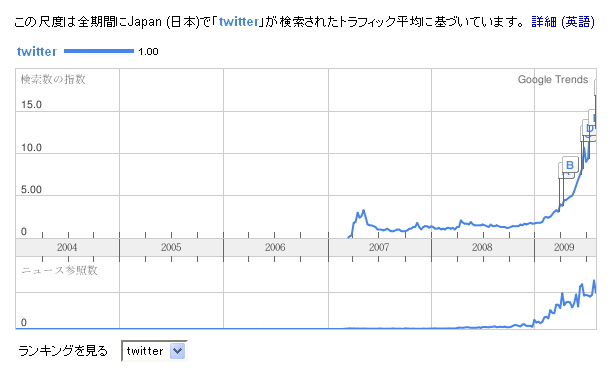Click the ランキングを見る label
Screen dimensions: 613x375
tap(63, 351)
